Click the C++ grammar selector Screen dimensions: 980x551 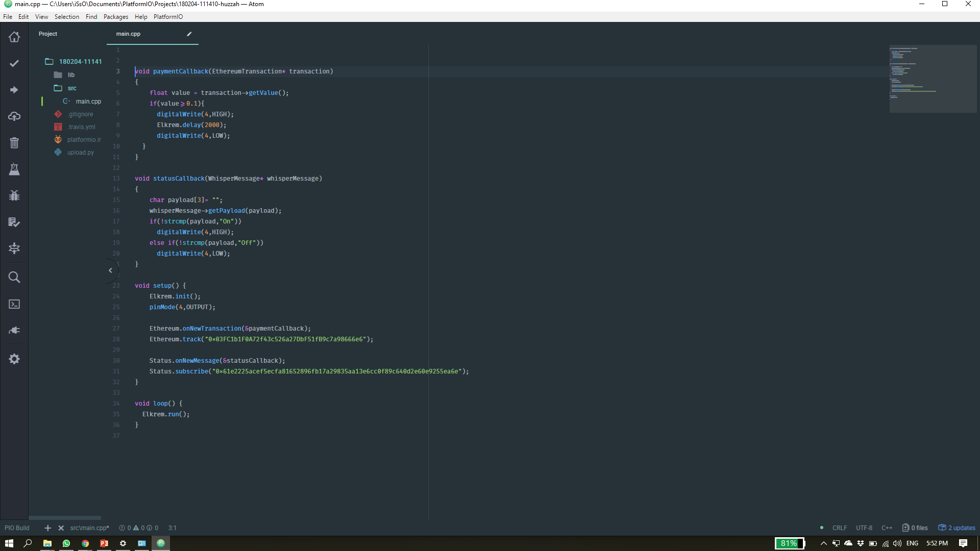(887, 528)
